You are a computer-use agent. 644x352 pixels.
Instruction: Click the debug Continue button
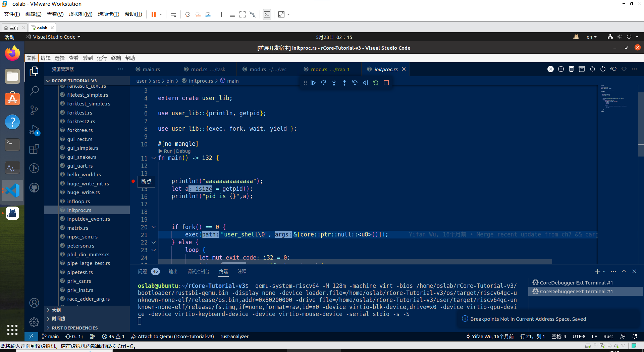313,83
